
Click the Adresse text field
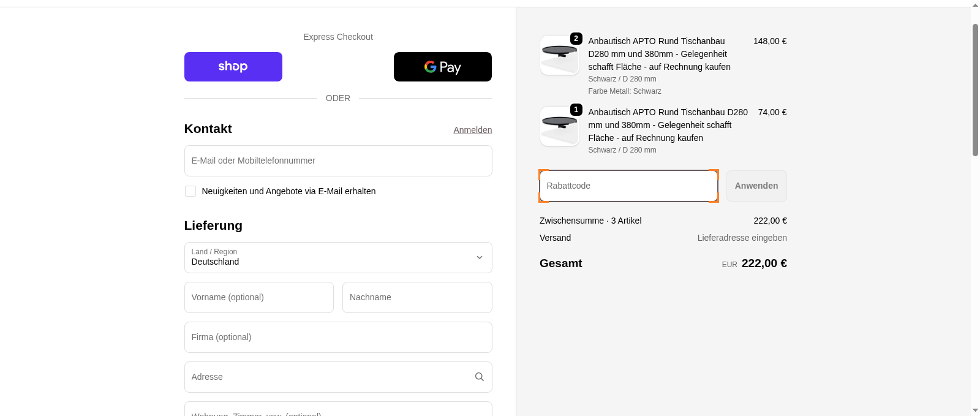tap(328, 377)
